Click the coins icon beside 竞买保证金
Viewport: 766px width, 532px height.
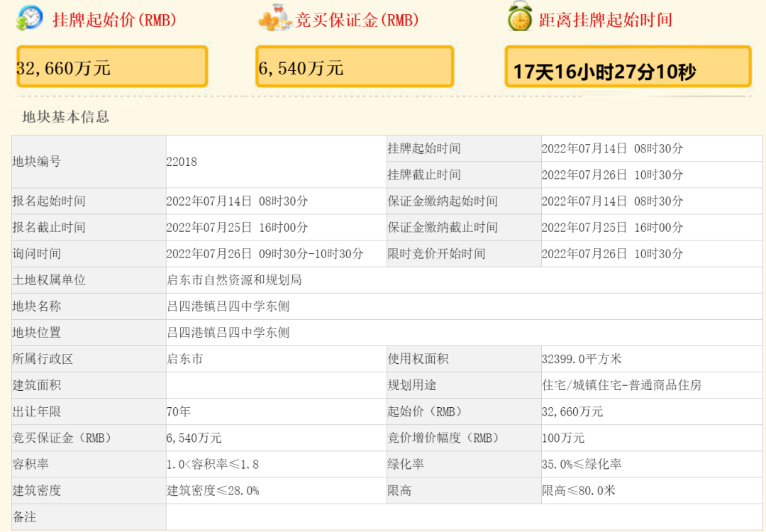pyautogui.click(x=274, y=18)
